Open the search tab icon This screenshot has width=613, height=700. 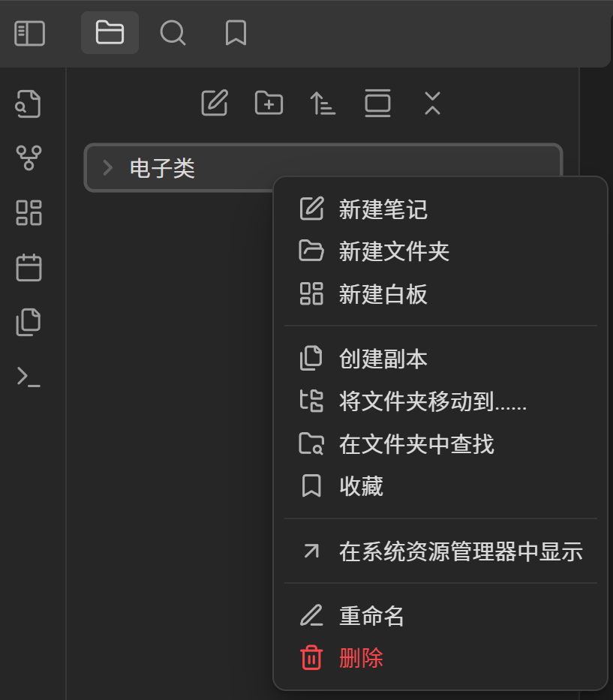pos(173,33)
